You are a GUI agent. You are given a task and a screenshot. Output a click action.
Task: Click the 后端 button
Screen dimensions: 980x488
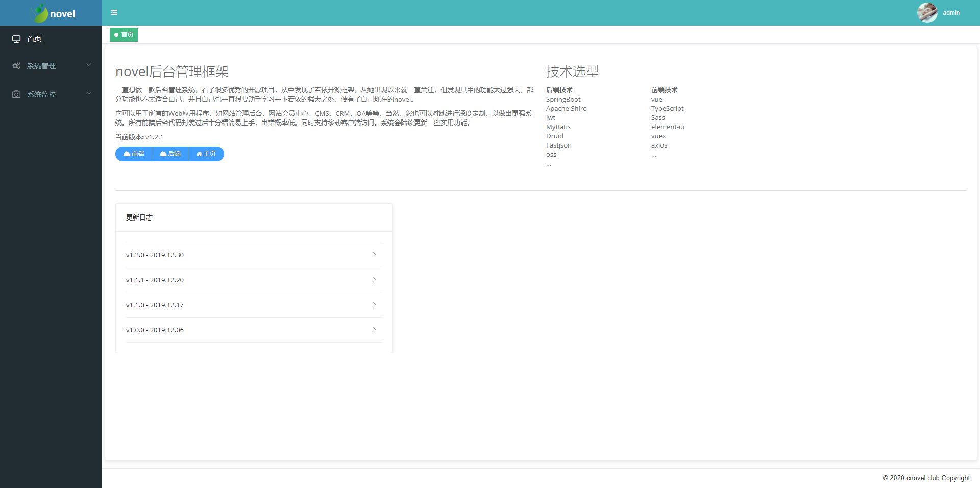[170, 154]
